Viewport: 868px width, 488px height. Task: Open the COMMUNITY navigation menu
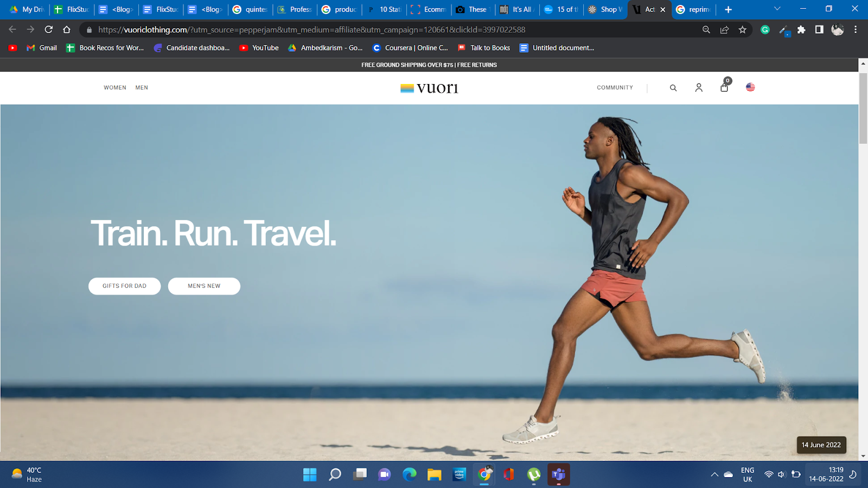point(615,88)
